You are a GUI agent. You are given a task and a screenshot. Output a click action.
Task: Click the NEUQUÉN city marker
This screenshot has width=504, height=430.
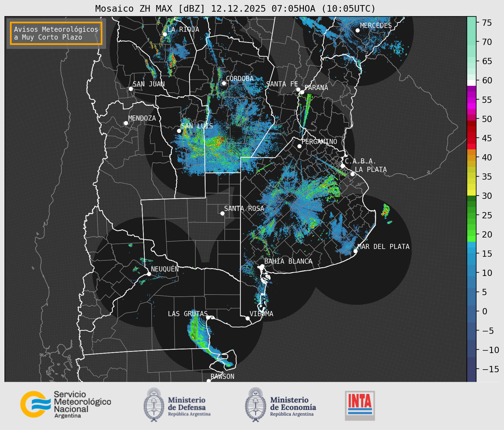(x=149, y=274)
